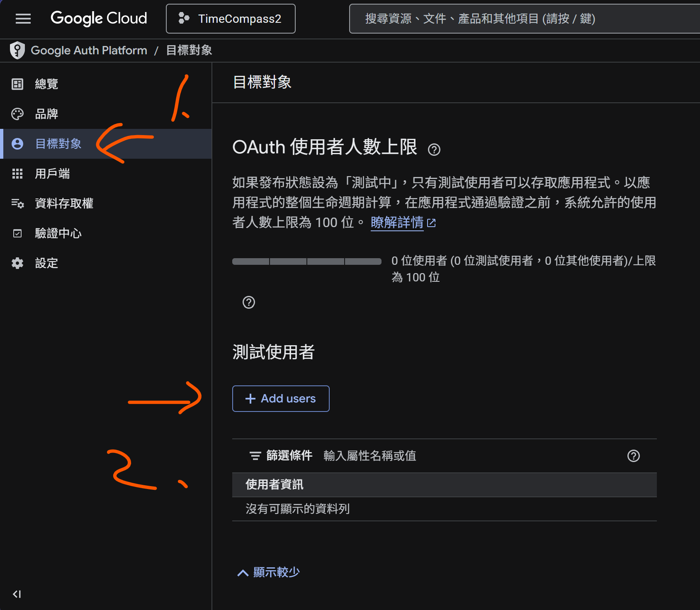Click help icon in the filter row
Screen dimensions: 700x610
click(633, 456)
